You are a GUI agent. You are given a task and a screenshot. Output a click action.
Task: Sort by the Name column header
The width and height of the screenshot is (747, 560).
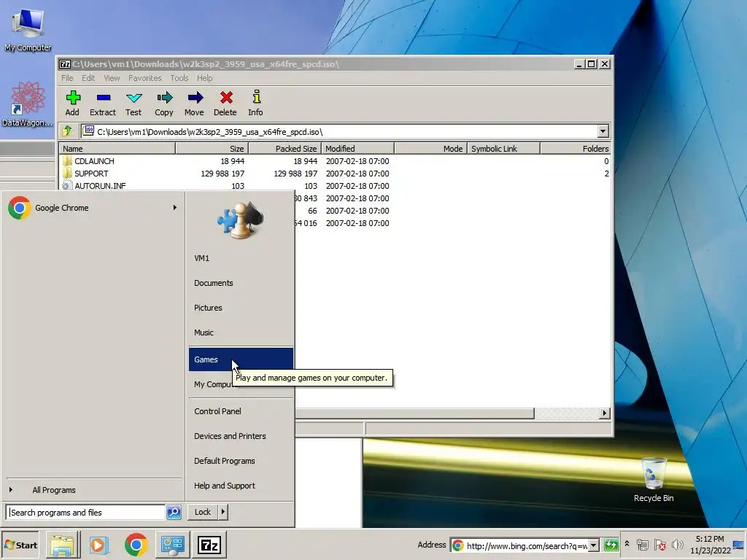117,149
